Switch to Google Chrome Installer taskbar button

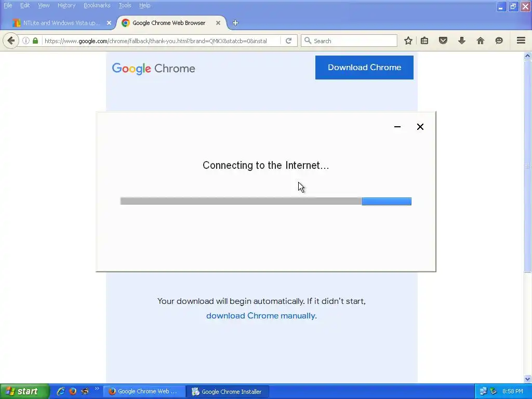pos(228,391)
